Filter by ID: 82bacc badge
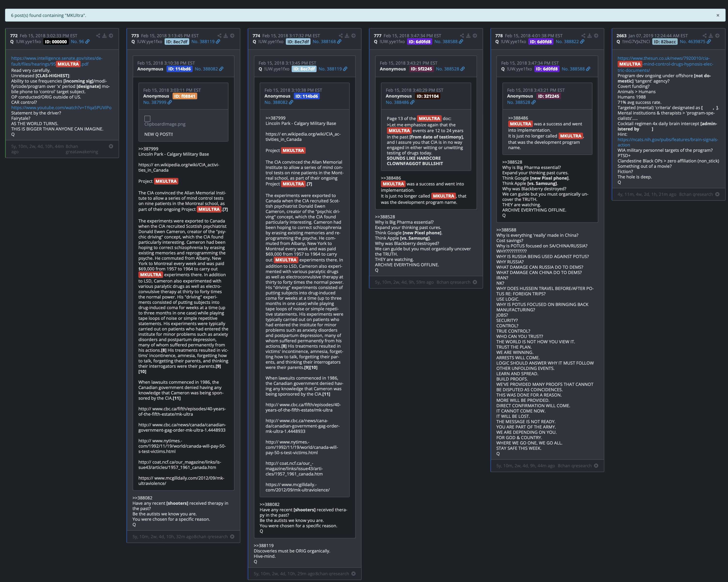The width and height of the screenshot is (728, 582). coord(665,42)
